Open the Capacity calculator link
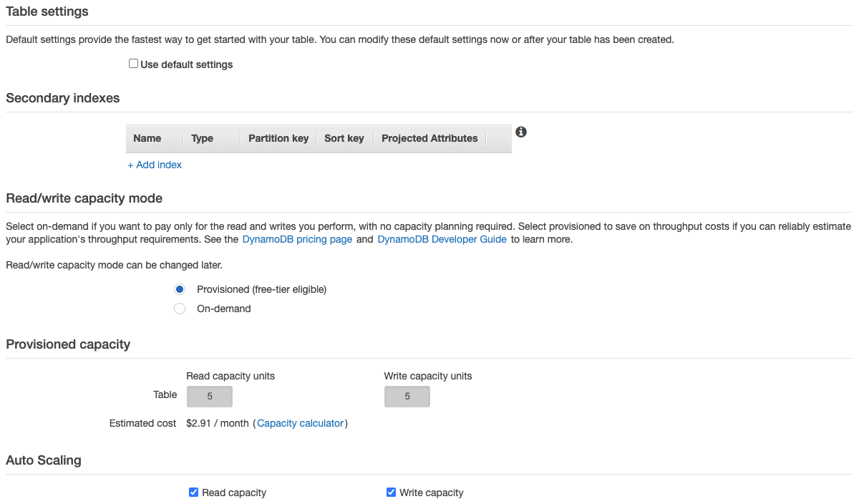The width and height of the screenshot is (864, 504). pos(301,423)
